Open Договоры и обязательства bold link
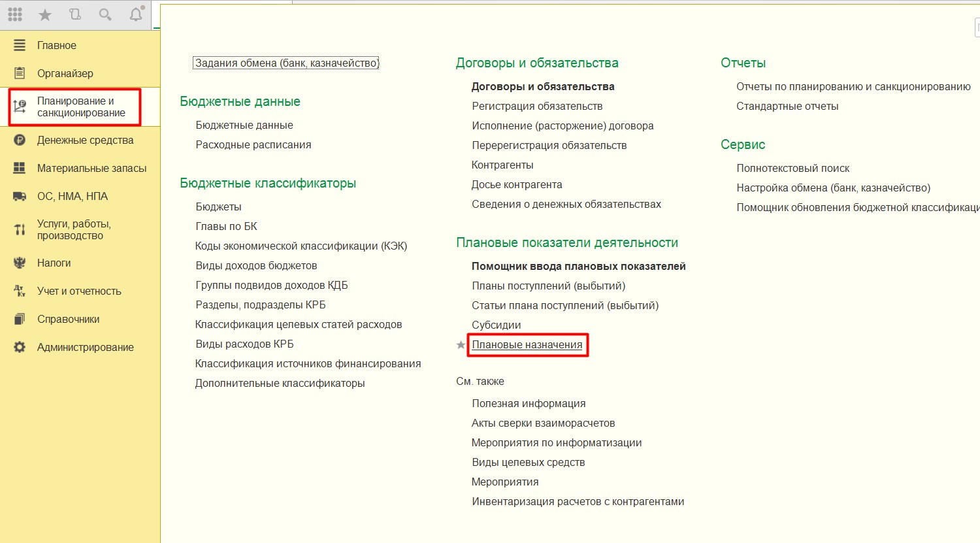Screen dimensions: 980x543 (x=543, y=86)
